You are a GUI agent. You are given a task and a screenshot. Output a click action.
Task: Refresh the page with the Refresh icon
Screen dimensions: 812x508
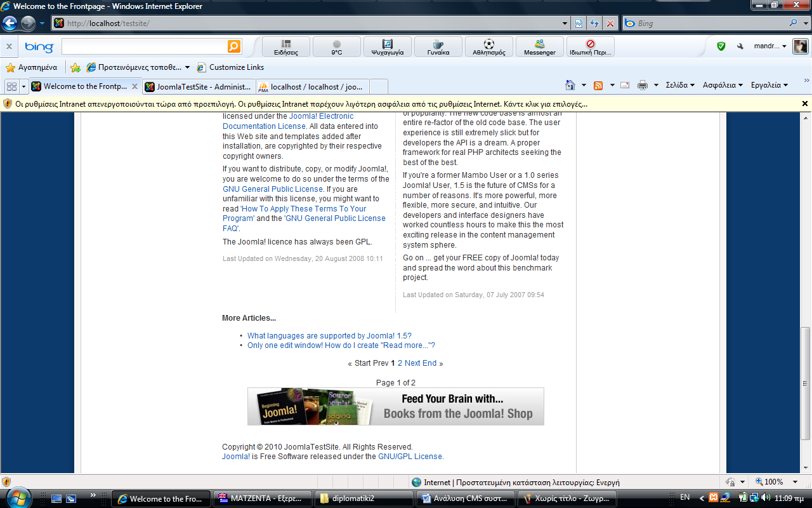tap(594, 23)
